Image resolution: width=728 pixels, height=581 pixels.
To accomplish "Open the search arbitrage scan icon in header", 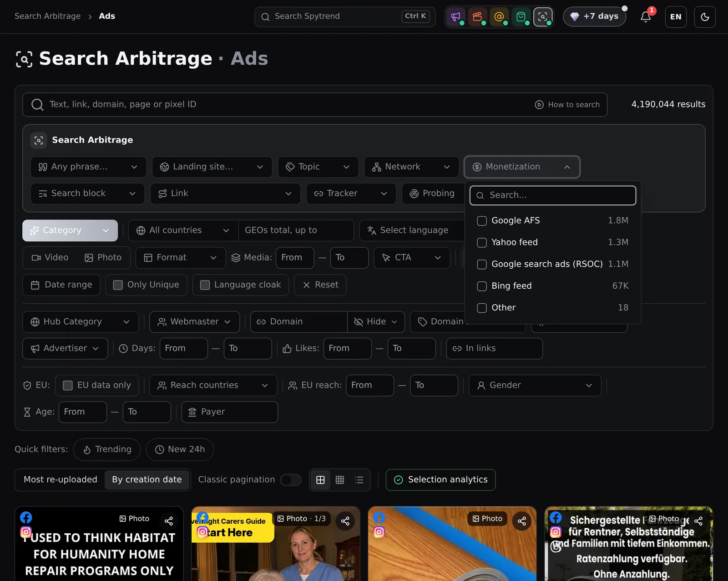I will (x=543, y=17).
